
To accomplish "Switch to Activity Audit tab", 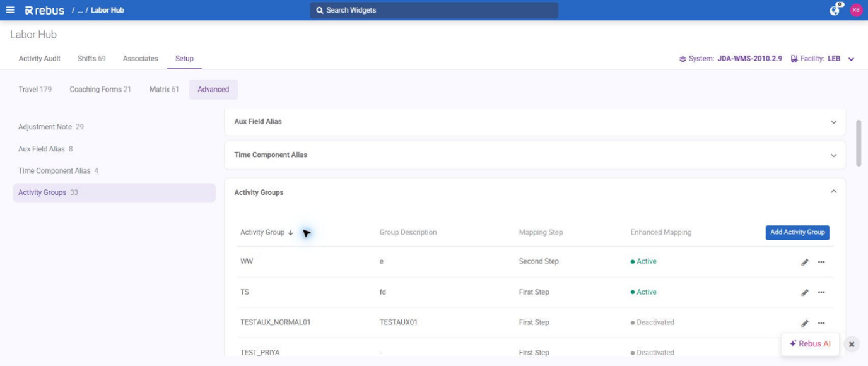I will [40, 58].
